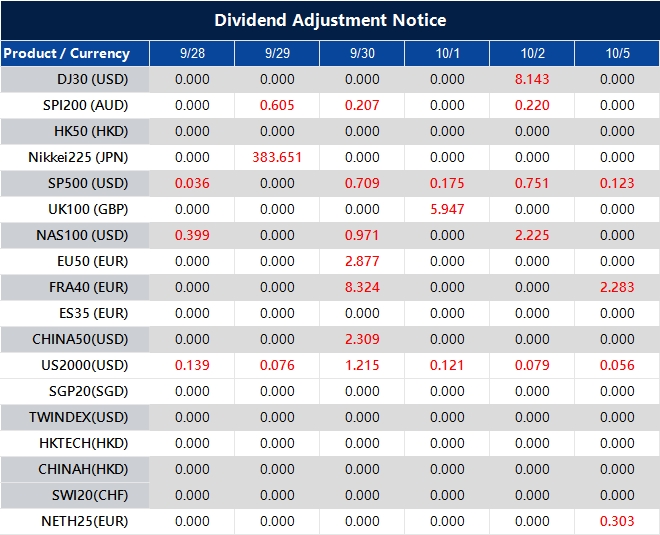
Task: Select US2000 value 0.076
Action: pyautogui.click(x=277, y=365)
